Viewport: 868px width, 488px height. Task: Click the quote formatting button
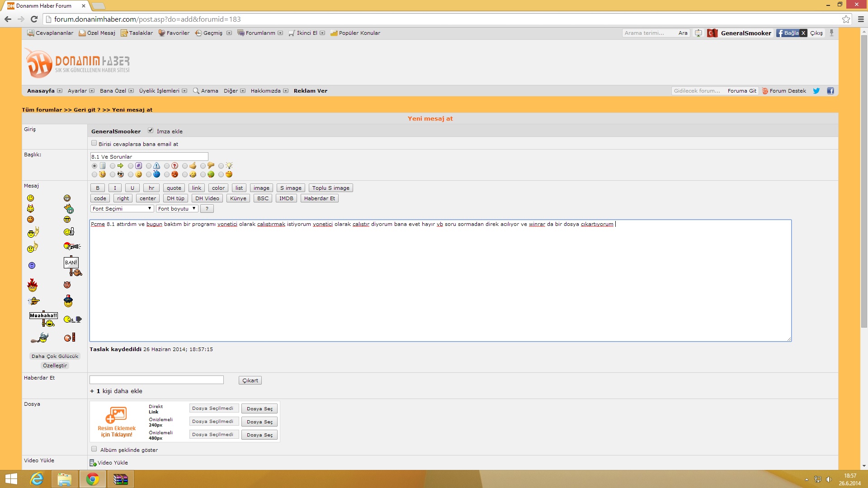click(174, 188)
